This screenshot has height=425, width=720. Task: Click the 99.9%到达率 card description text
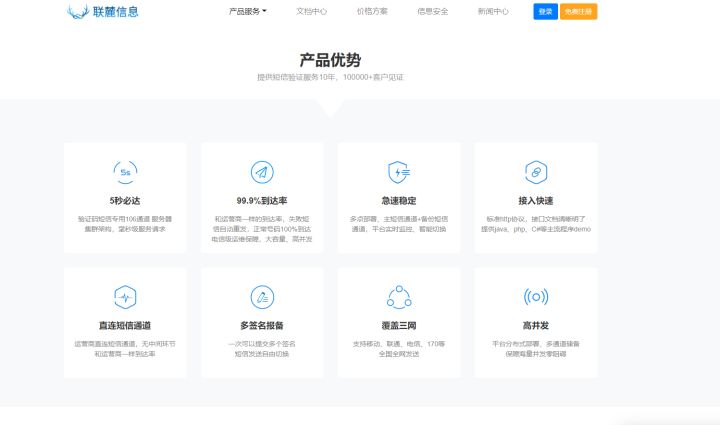262,229
